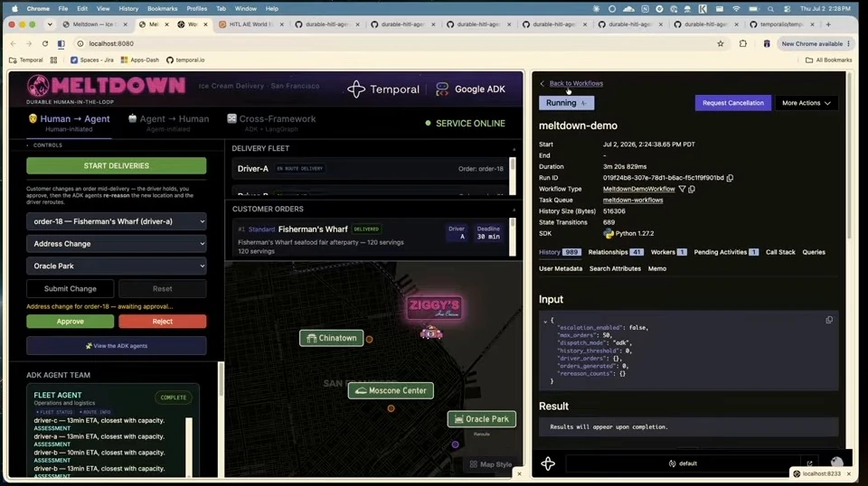Open macOS Spotlight search

(770, 9)
